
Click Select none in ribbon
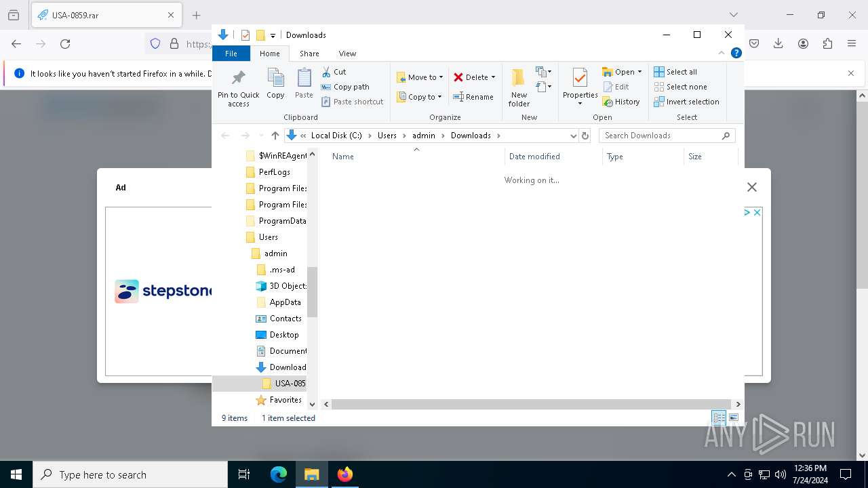tap(680, 87)
